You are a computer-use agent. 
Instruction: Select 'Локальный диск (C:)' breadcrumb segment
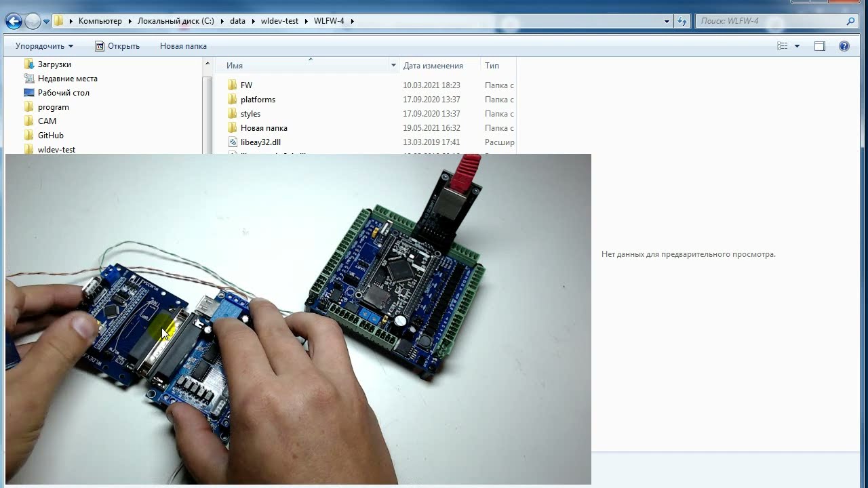pos(176,21)
